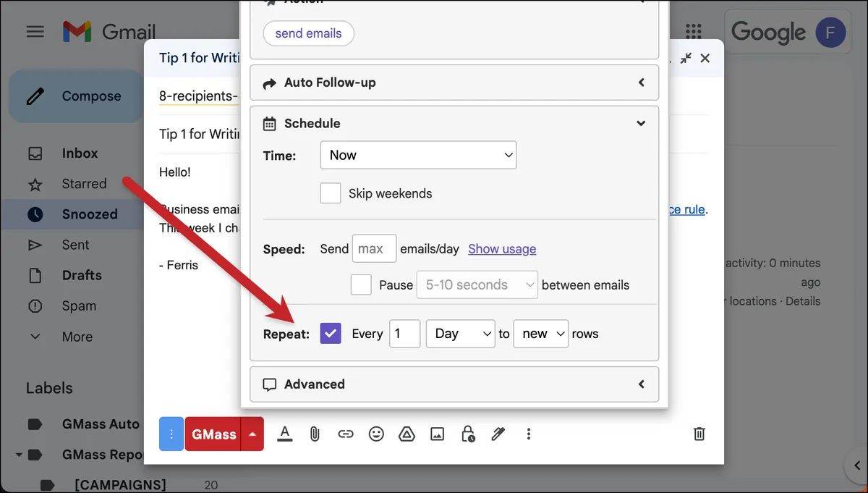Screen dimensions: 868x493
Task: Exit full-screen compose with the arrows icon
Action: click(x=686, y=59)
